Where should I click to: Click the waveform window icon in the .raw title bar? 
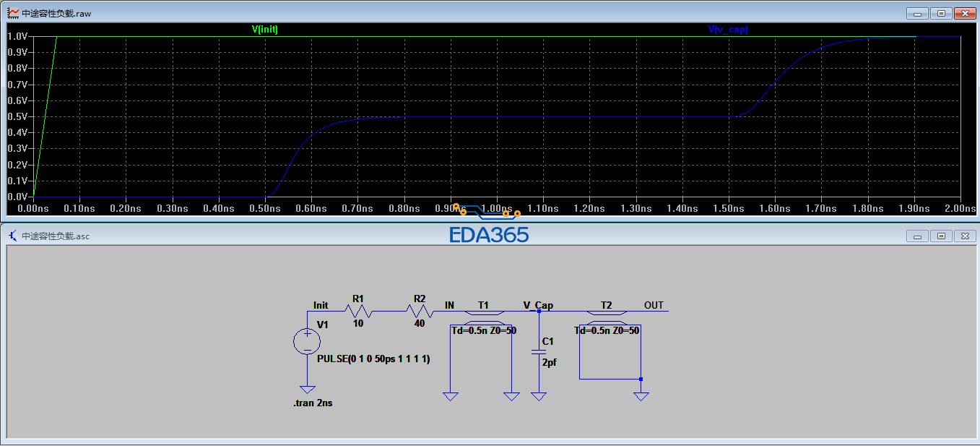pos(13,13)
